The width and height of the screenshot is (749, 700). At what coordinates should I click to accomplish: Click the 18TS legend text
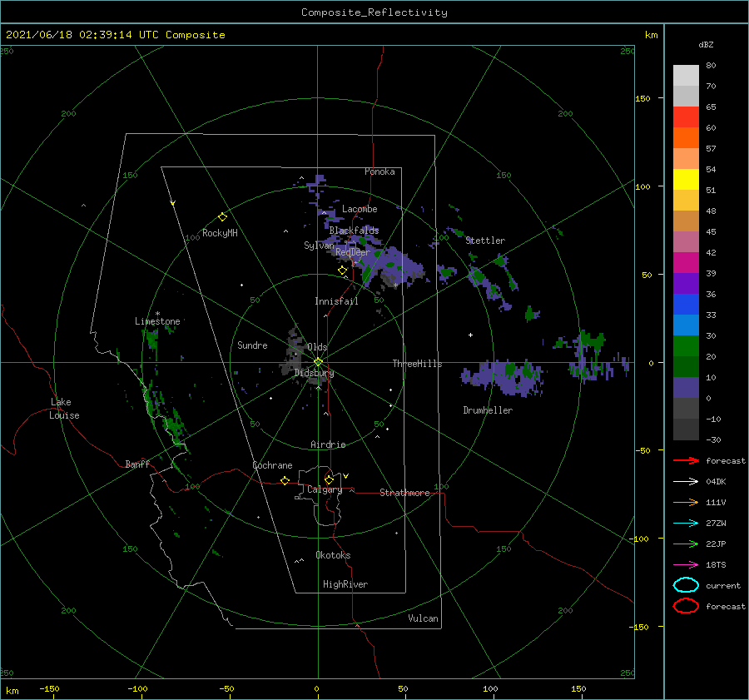[716, 565]
